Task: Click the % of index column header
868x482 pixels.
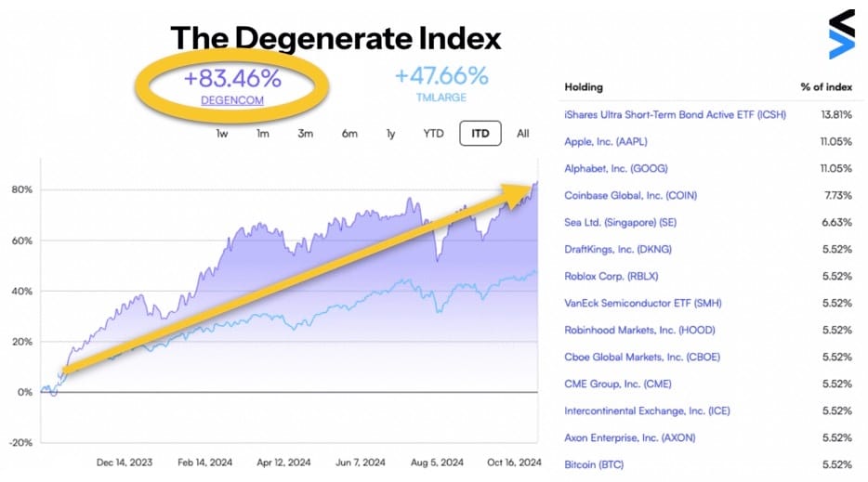Action: [826, 87]
